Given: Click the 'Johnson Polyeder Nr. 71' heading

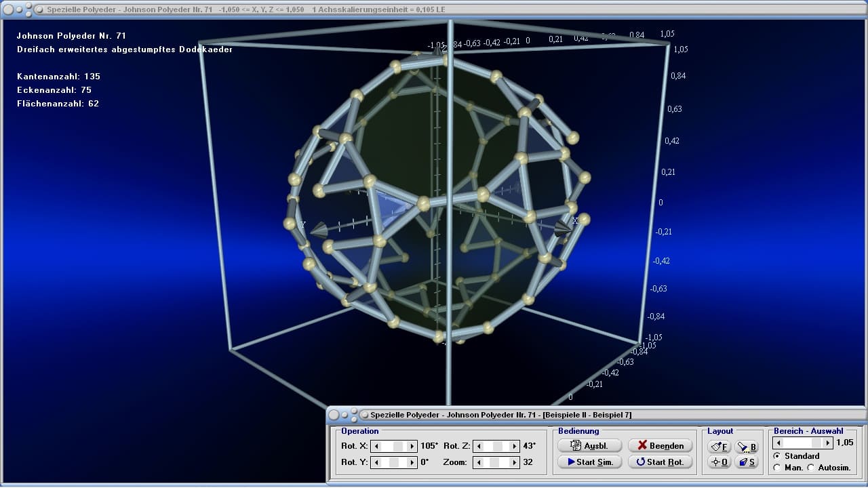Looking at the screenshot, I should tap(71, 36).
